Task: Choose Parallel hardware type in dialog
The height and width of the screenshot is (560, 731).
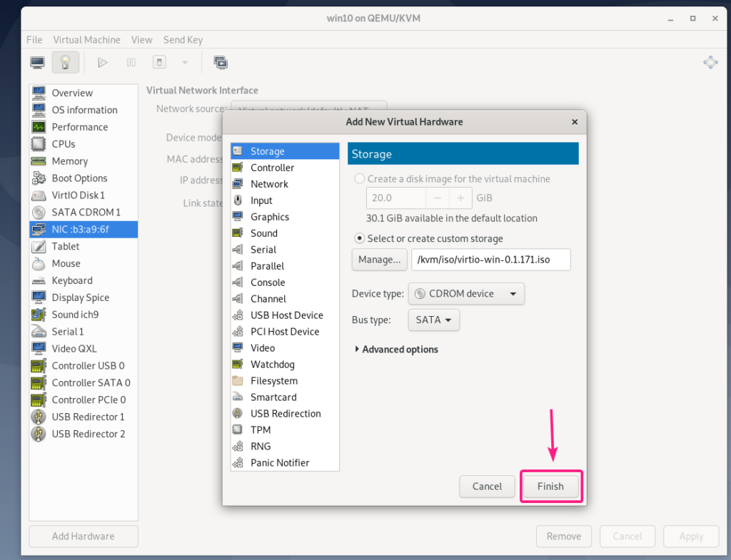Action: point(285,266)
